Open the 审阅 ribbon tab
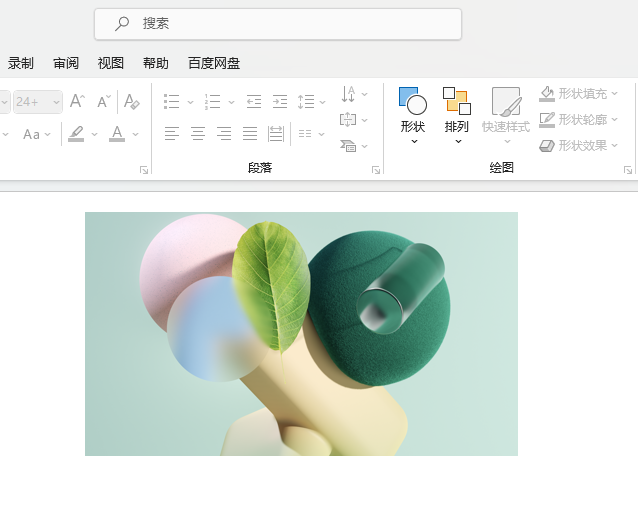Image resolution: width=638 pixels, height=511 pixels. (x=66, y=63)
